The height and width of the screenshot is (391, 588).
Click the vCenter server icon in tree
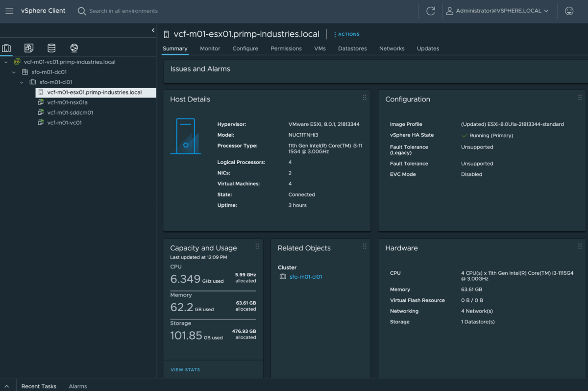coord(17,62)
